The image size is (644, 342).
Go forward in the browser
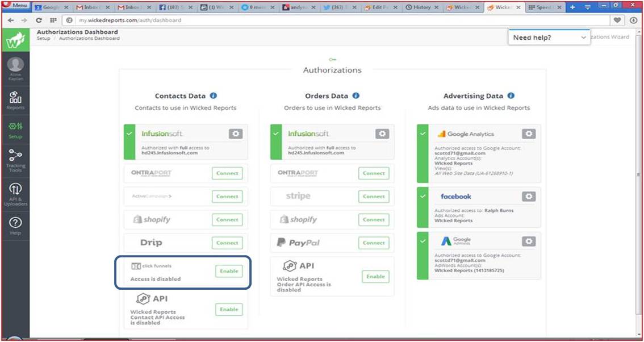tap(24, 20)
